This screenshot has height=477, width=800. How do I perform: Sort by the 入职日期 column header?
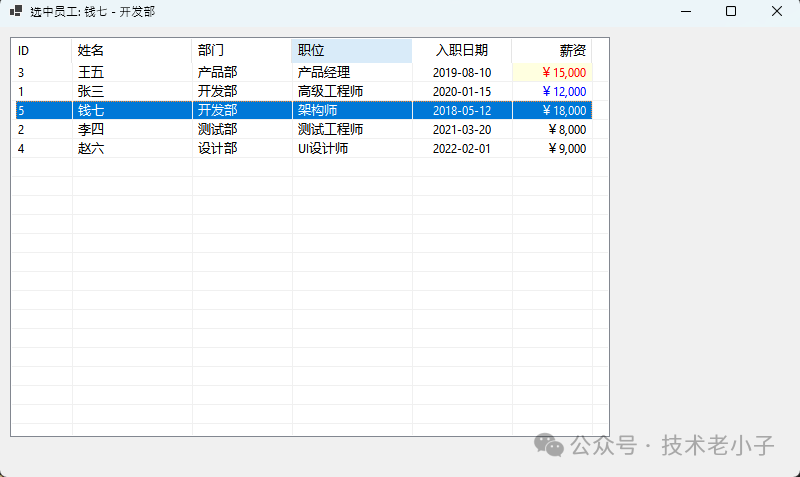point(461,50)
